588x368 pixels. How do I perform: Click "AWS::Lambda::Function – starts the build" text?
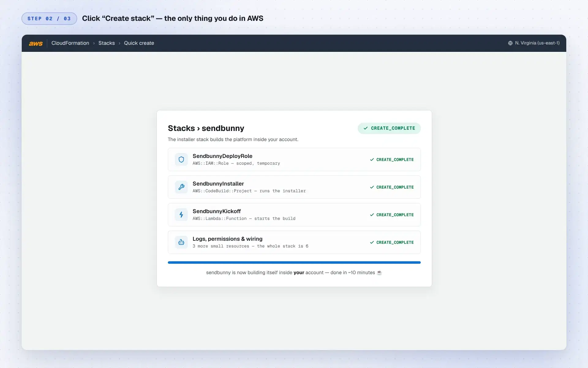coord(244,219)
